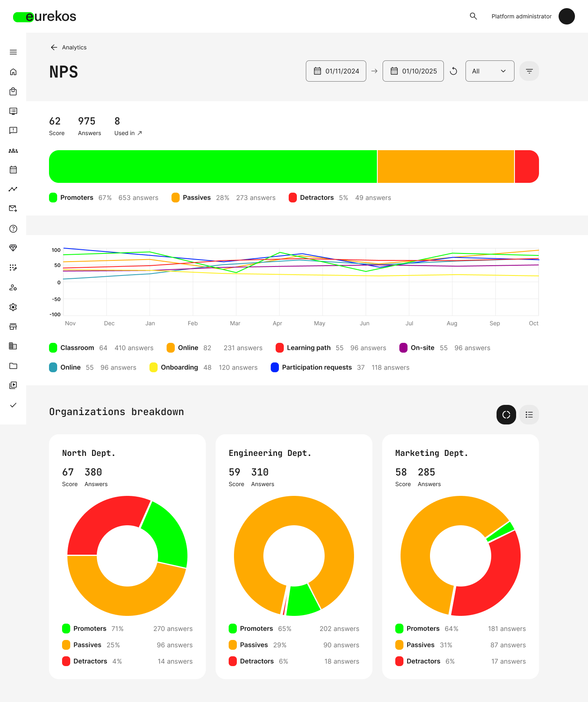
Task: Open the folder icon in sidebar
Action: (13, 366)
